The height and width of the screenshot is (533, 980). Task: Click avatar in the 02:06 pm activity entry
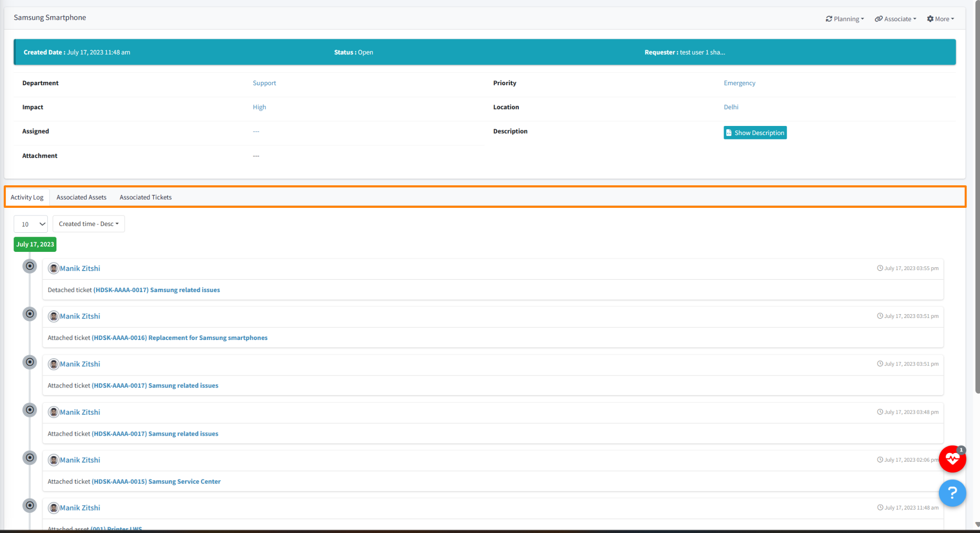pyautogui.click(x=54, y=460)
